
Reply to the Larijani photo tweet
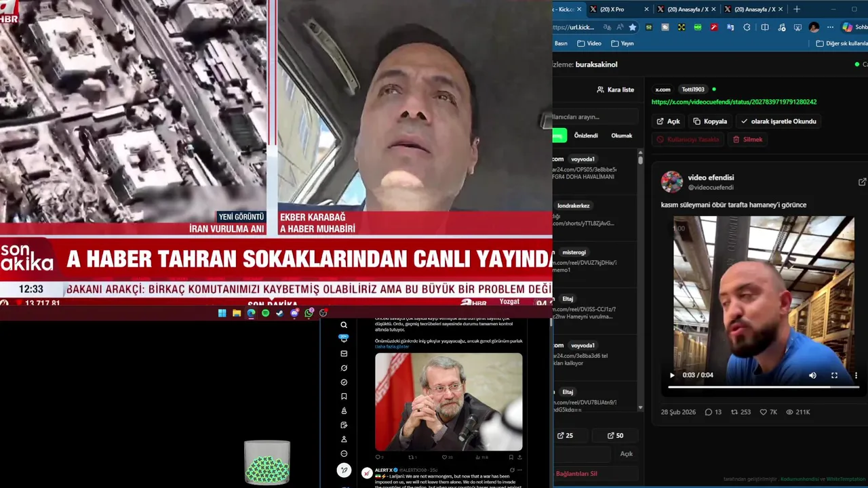pyautogui.click(x=380, y=457)
